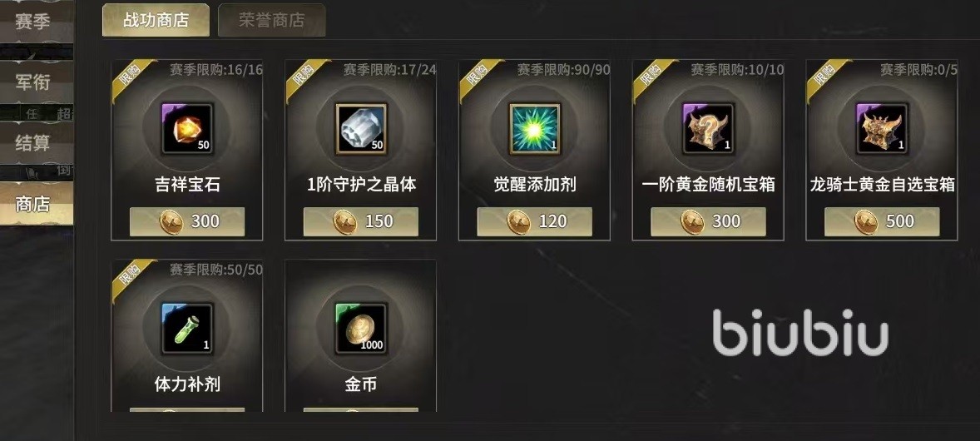Go to 军衔 in the sidebar
Screen dimensions: 980x441
point(34,82)
